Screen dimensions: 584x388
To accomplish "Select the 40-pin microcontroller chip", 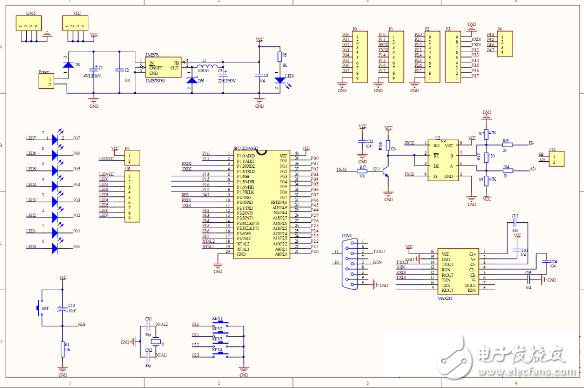I will pos(261,204).
